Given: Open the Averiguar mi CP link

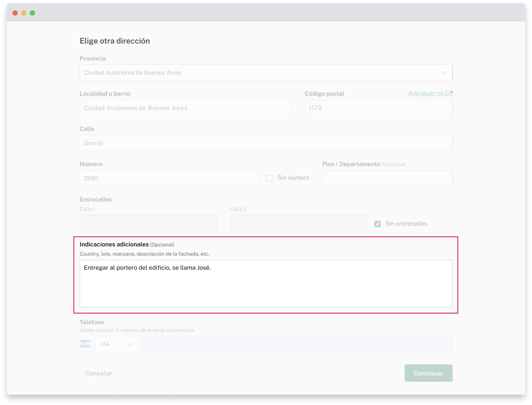Looking at the screenshot, I should pyautogui.click(x=430, y=93).
